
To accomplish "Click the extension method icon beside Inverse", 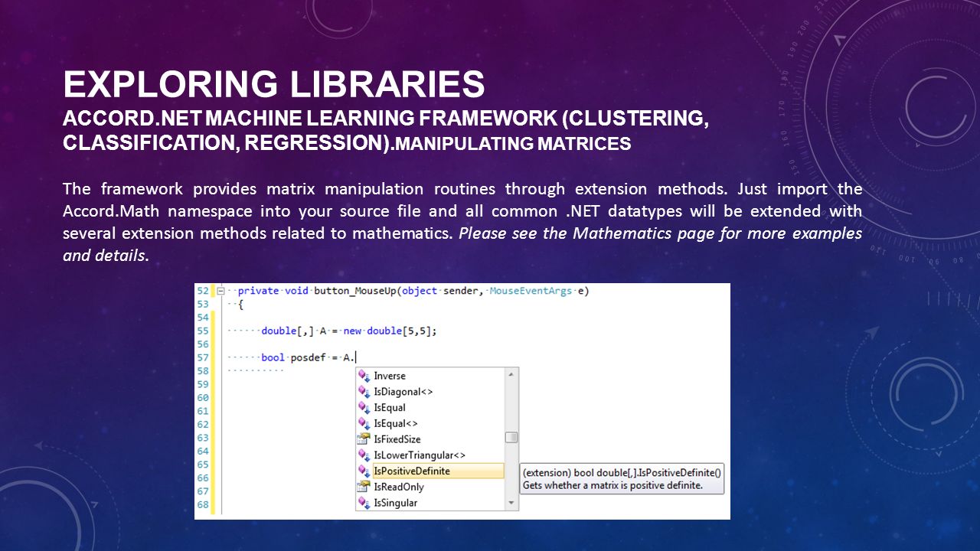I will click(x=364, y=376).
